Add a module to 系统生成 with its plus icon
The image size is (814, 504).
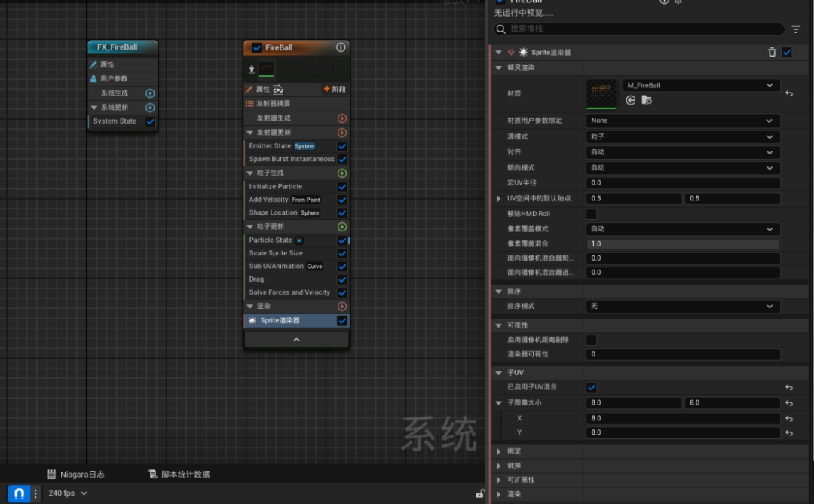(150, 93)
